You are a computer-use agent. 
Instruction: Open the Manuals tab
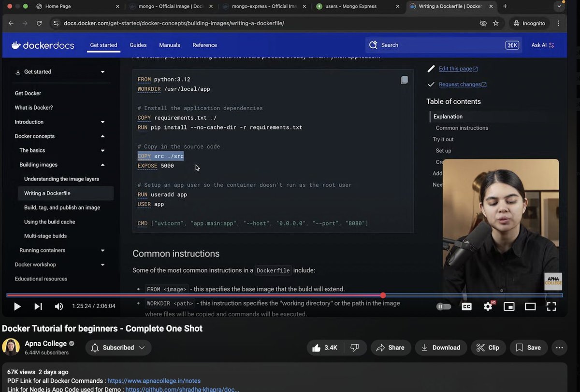click(x=170, y=45)
